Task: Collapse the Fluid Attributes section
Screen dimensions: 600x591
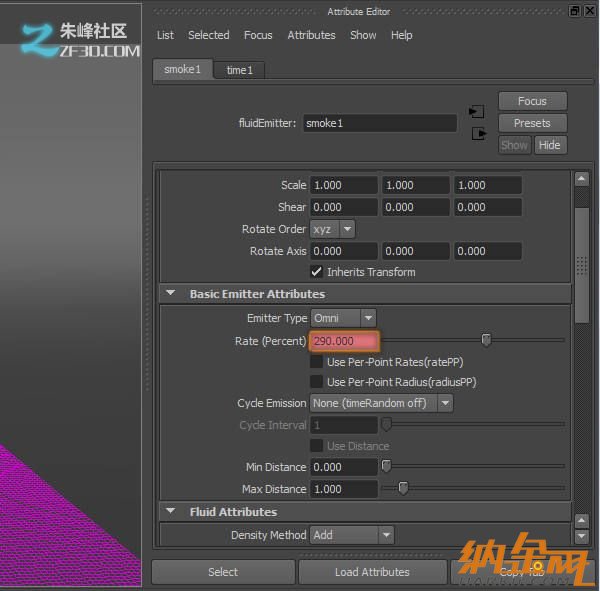Action: 170,512
